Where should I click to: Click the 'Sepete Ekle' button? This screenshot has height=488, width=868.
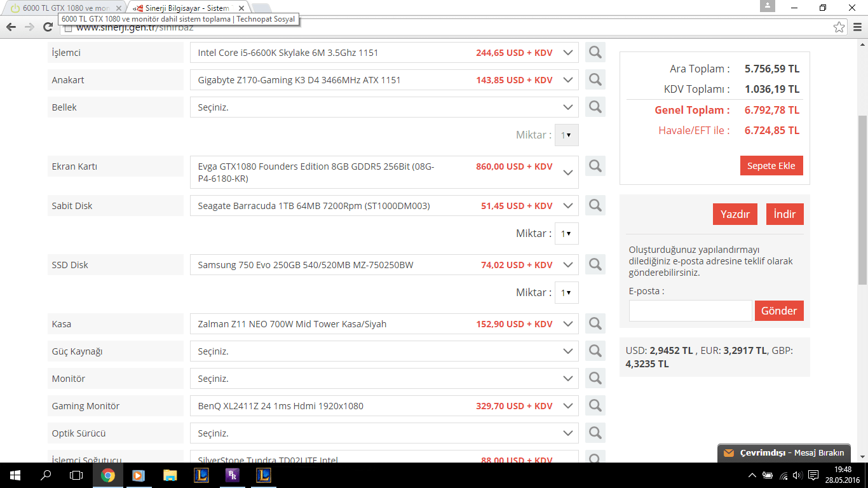(x=771, y=166)
